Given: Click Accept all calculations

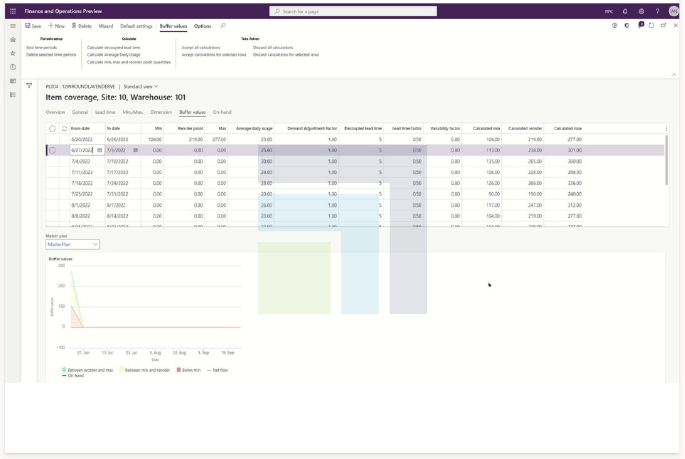Looking at the screenshot, I should click(201, 48).
